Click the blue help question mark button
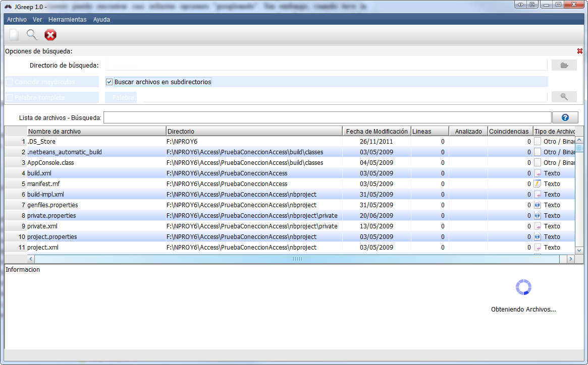 (x=565, y=117)
